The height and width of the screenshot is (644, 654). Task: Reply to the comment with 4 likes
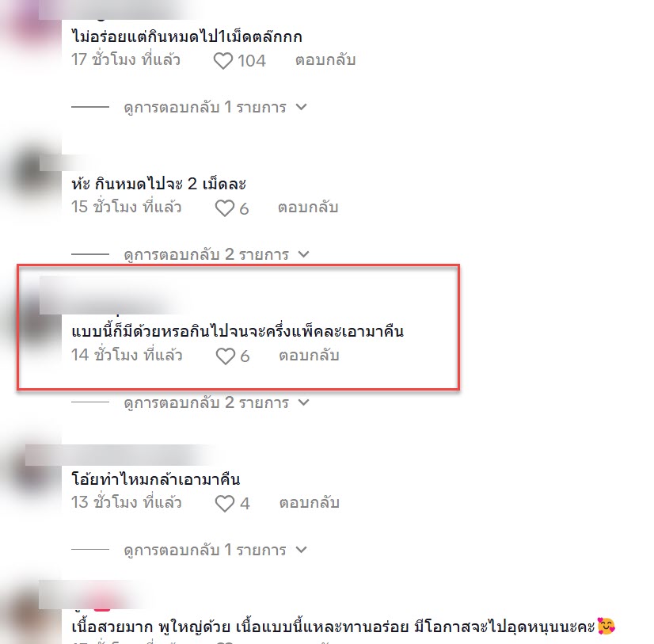click(309, 503)
